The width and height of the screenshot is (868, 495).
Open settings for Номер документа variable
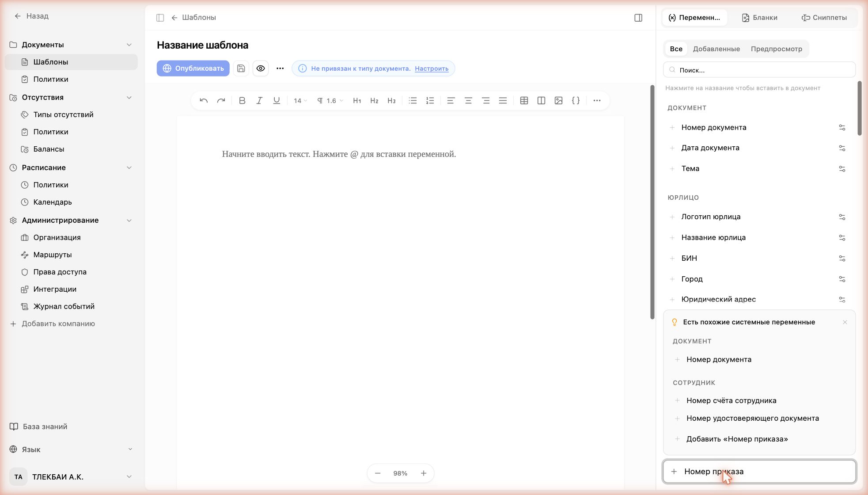pyautogui.click(x=842, y=128)
